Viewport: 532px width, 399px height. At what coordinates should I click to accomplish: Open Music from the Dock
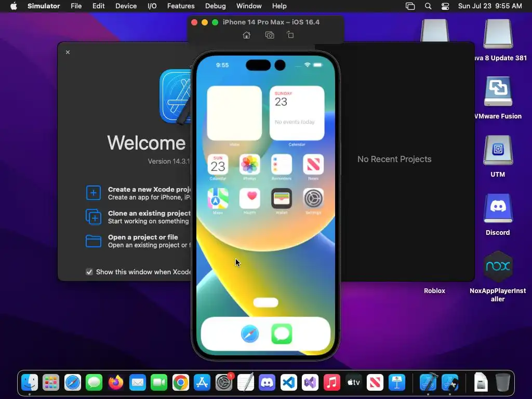[332, 383]
